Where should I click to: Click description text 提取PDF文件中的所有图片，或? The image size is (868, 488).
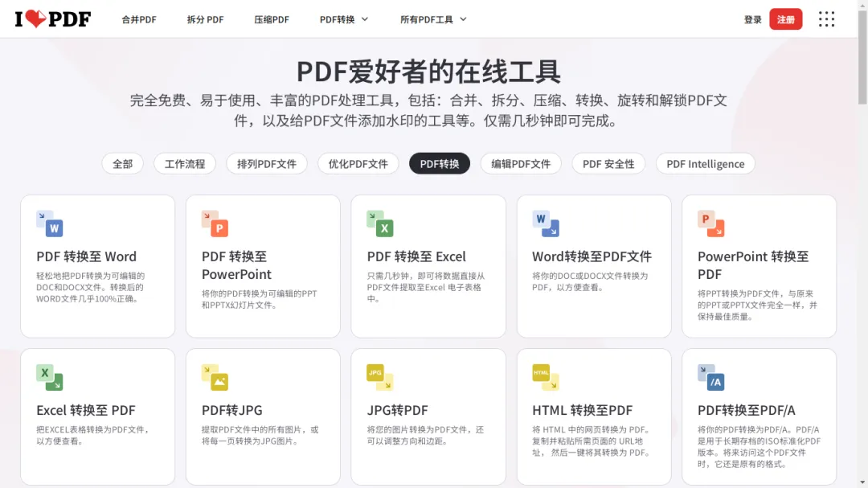[x=260, y=430]
